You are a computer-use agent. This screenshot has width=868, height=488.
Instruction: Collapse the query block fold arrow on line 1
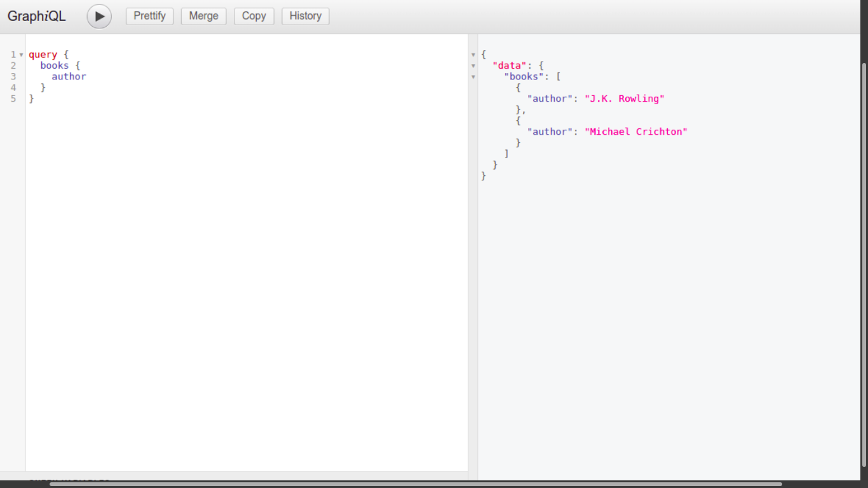point(21,55)
